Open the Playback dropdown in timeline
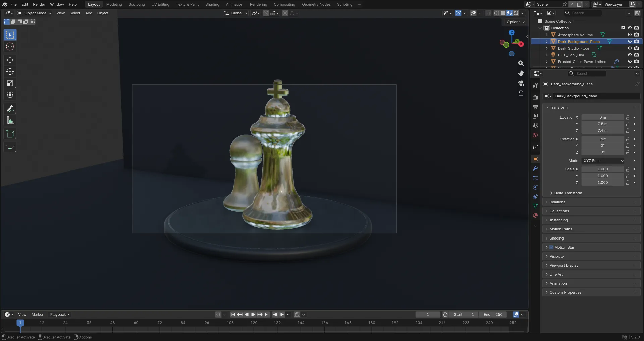Screen dimensions: 644x341 click(60, 315)
